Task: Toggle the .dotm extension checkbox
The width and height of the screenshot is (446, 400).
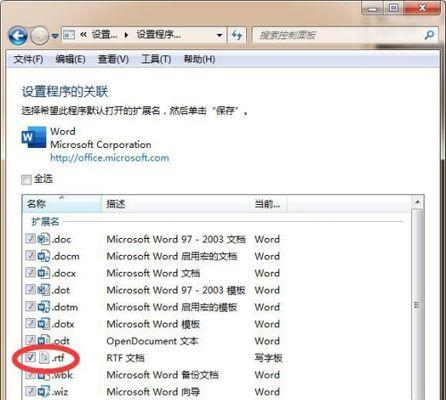Action: [x=30, y=306]
